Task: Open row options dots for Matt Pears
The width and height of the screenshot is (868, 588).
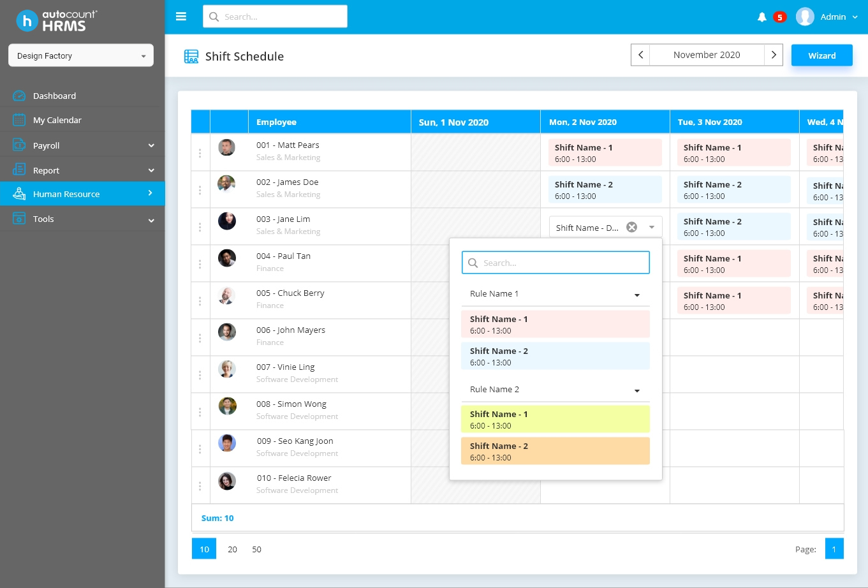Action: click(200, 153)
